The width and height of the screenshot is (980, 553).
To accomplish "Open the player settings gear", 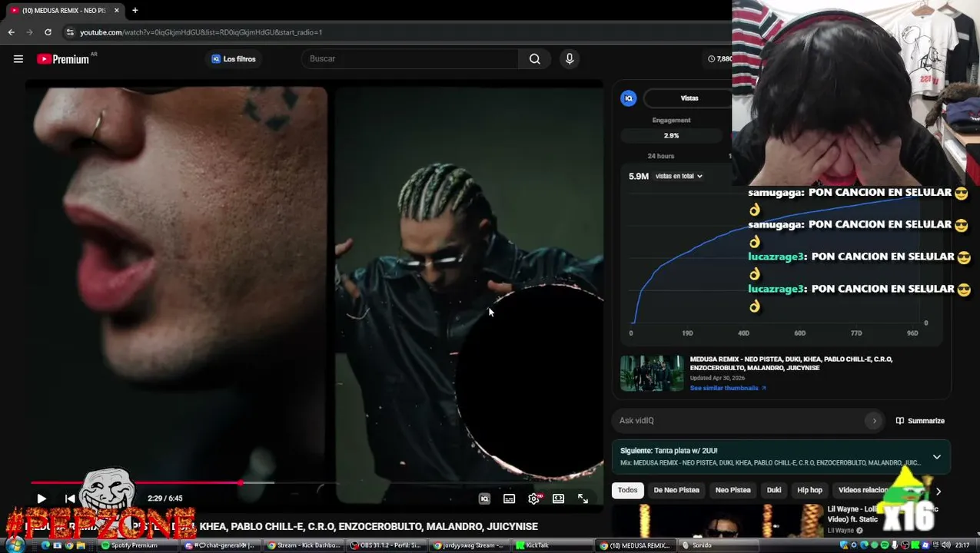I will [x=534, y=498].
